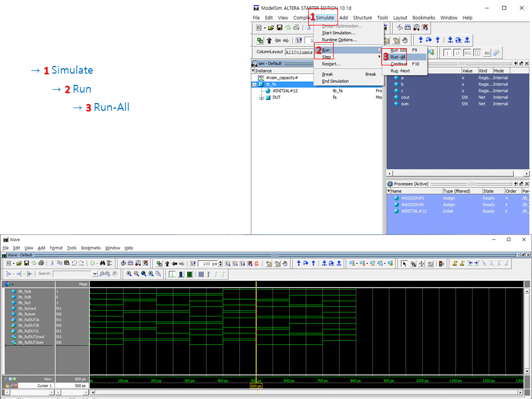Expand the DUT instance tree node

coord(261,98)
